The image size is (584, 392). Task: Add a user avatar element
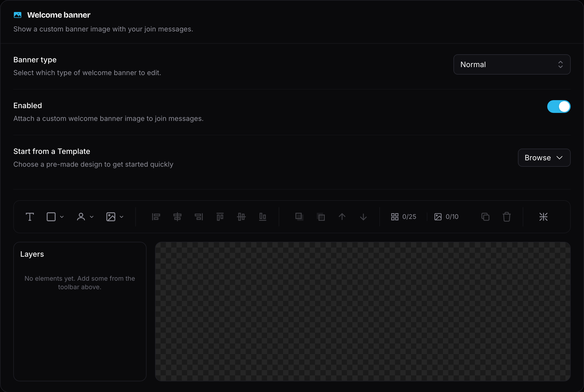click(x=81, y=217)
